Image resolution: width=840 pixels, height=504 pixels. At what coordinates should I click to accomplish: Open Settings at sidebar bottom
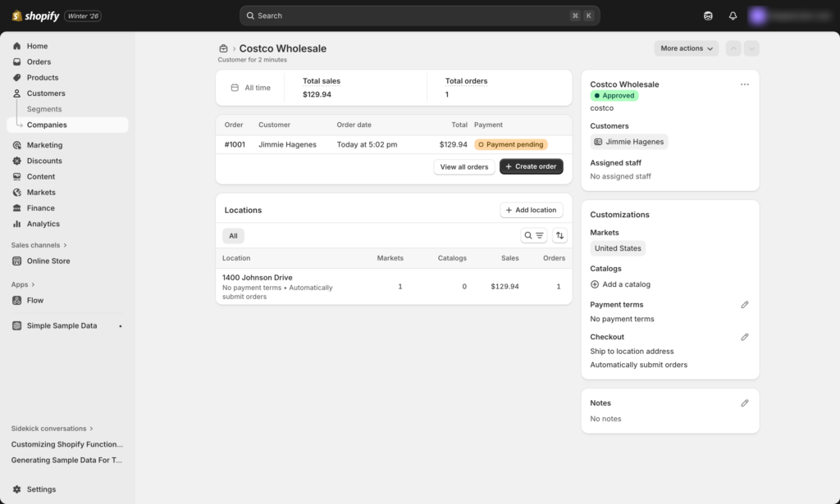click(67, 489)
